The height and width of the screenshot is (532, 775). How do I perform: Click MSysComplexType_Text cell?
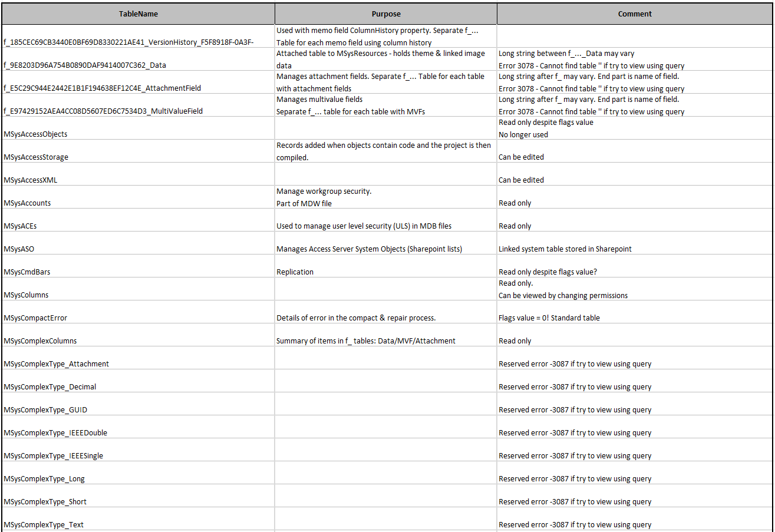click(138, 519)
